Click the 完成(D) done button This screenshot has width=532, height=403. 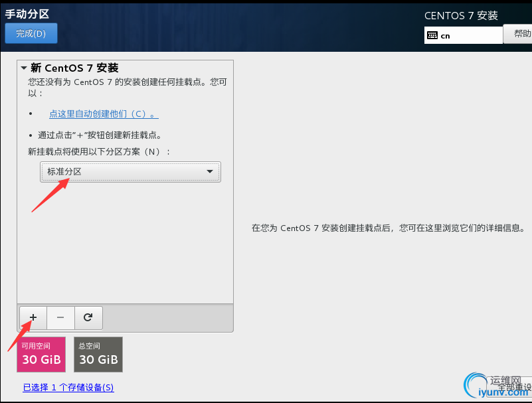pos(31,33)
